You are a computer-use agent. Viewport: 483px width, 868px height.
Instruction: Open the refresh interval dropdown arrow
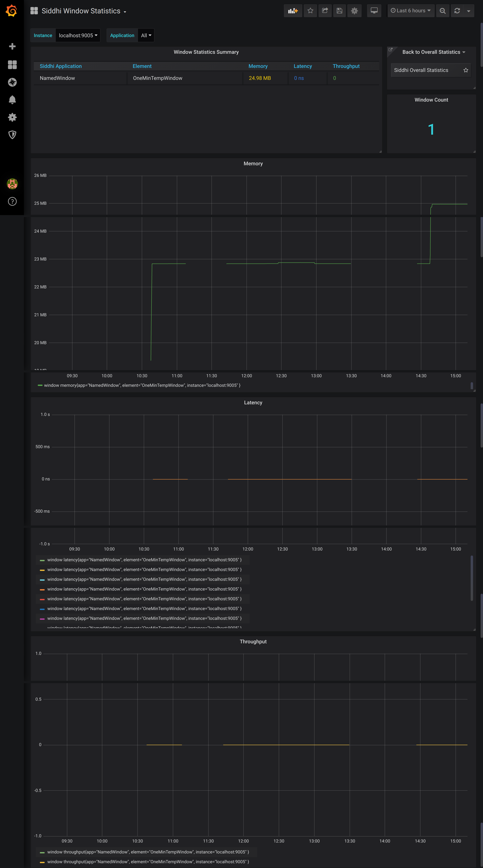click(468, 11)
